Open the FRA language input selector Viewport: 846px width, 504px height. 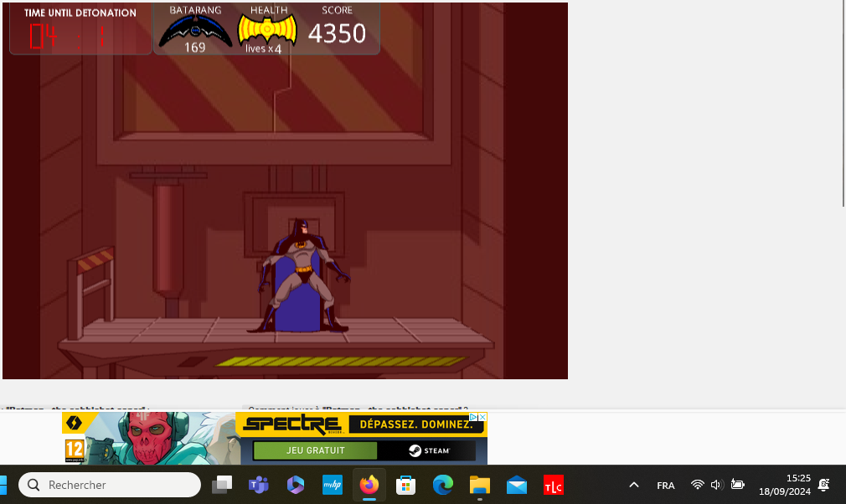[x=666, y=486]
